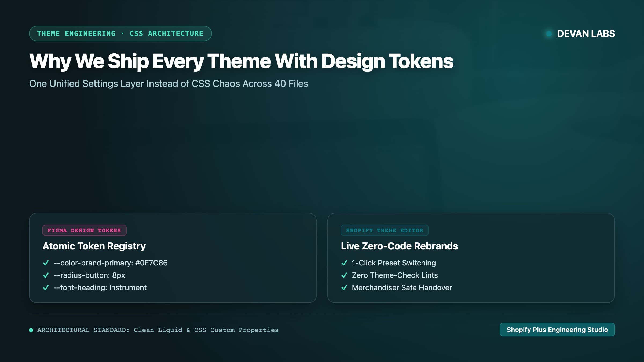
Task: Click the Live Zero-Code Rebrands heading
Action: 399,246
